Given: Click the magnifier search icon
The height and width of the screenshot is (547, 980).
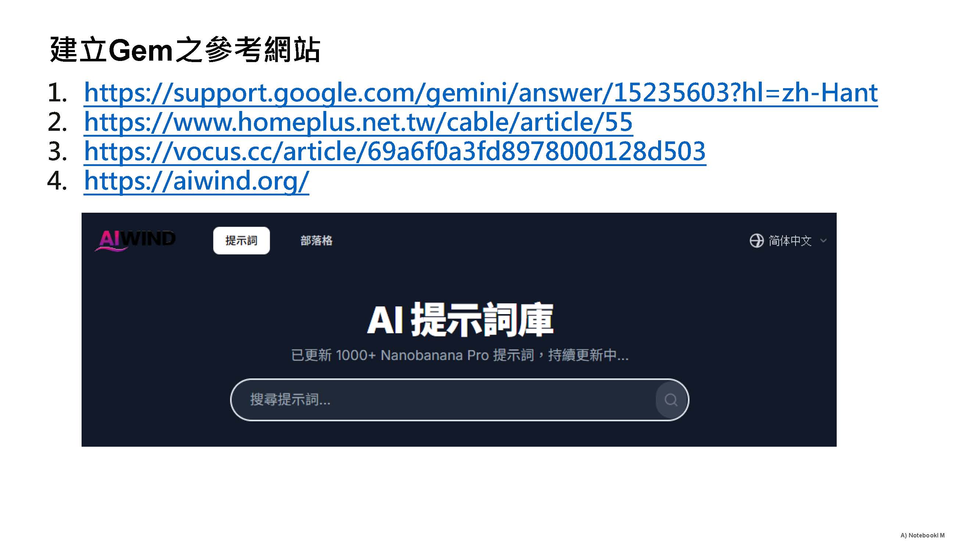Looking at the screenshot, I should click(x=670, y=400).
